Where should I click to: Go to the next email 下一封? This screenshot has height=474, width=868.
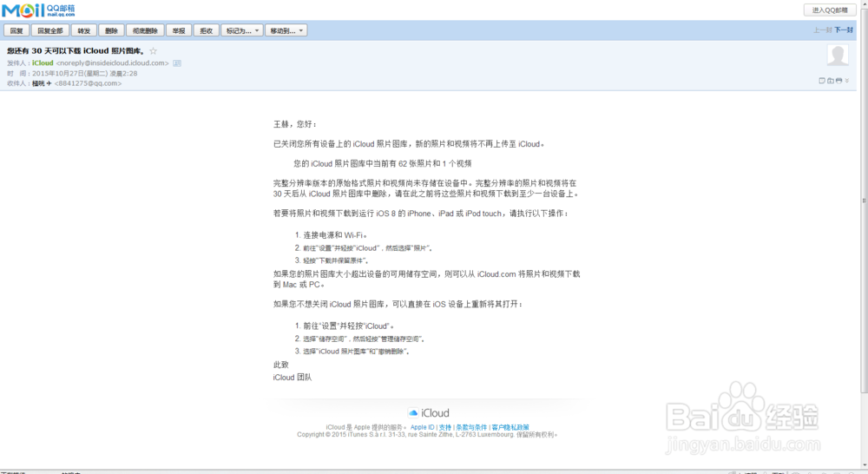(x=844, y=30)
